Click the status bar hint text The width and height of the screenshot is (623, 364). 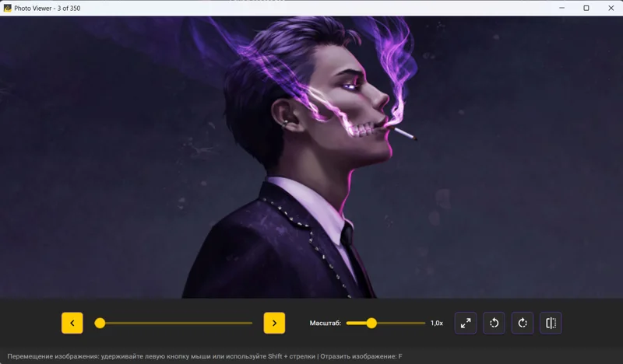coord(204,356)
